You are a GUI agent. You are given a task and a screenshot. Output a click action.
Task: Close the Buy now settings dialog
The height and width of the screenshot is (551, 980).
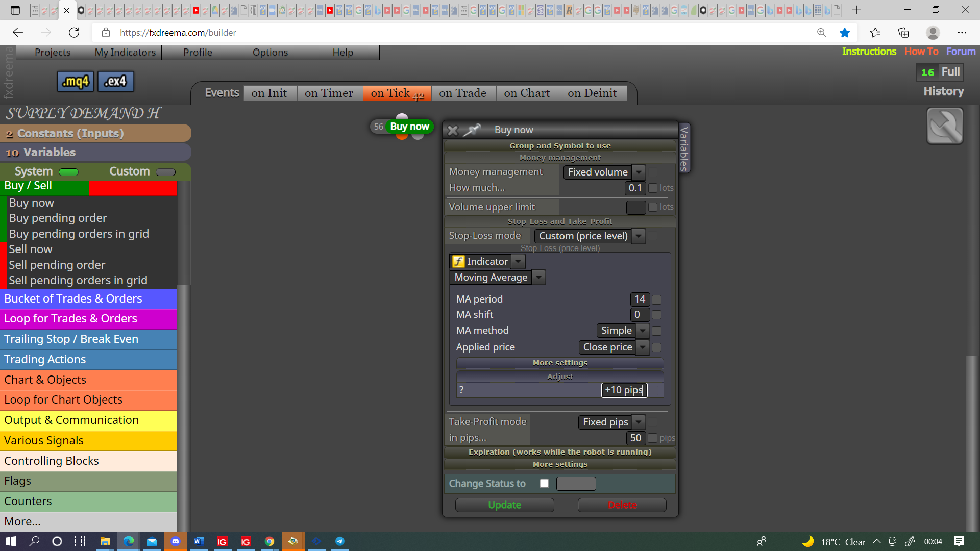(x=453, y=130)
